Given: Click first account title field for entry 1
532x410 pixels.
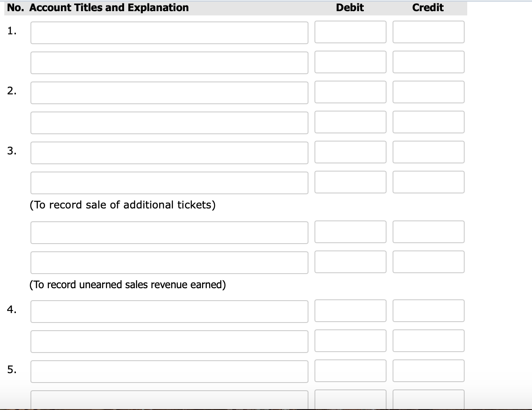Looking at the screenshot, I should (x=169, y=33).
